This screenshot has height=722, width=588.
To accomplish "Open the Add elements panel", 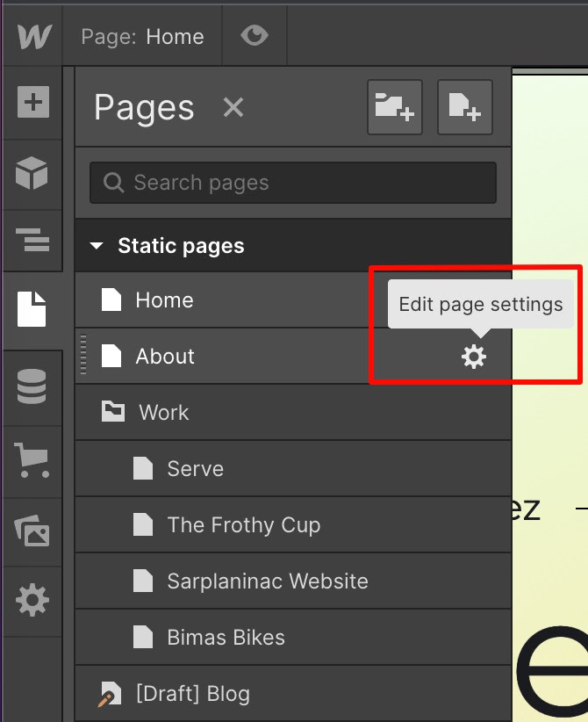I will tap(33, 102).
